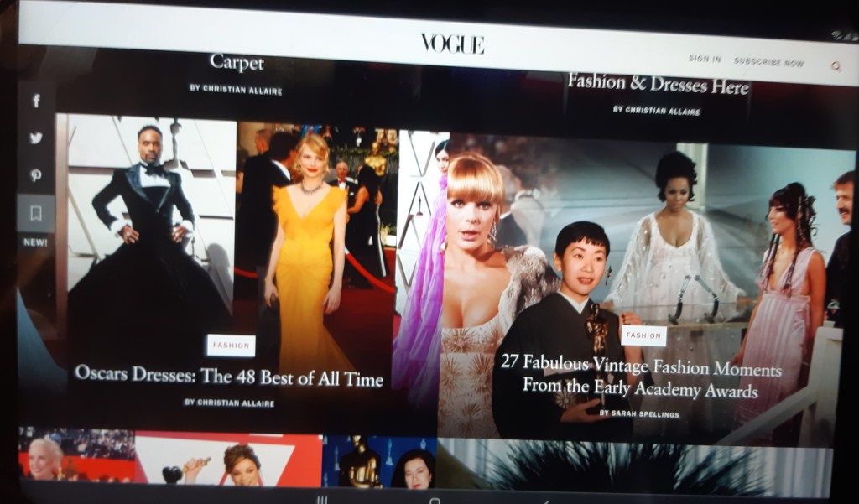
Task: Tap the Android home button icon
Action: pyautogui.click(x=435, y=501)
